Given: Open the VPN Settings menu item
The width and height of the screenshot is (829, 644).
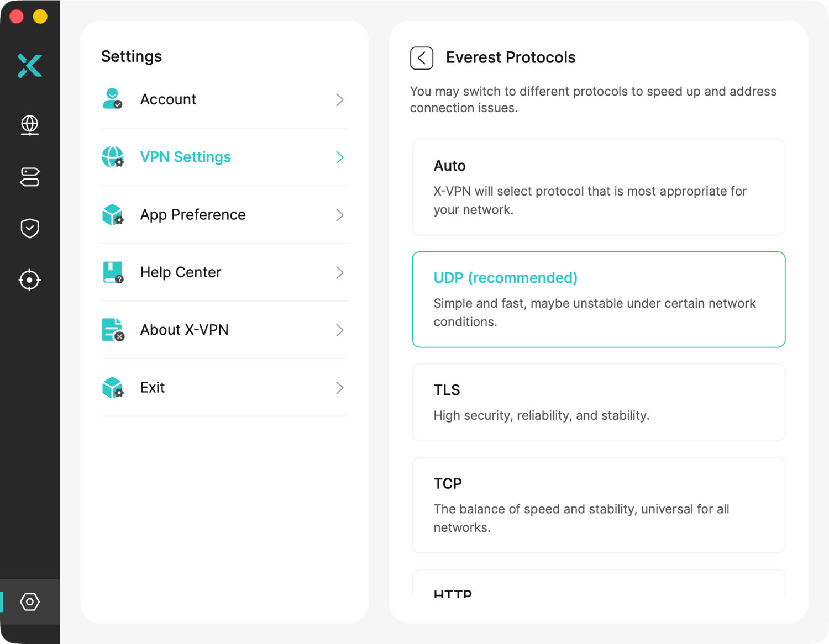Looking at the screenshot, I should coord(224,157).
